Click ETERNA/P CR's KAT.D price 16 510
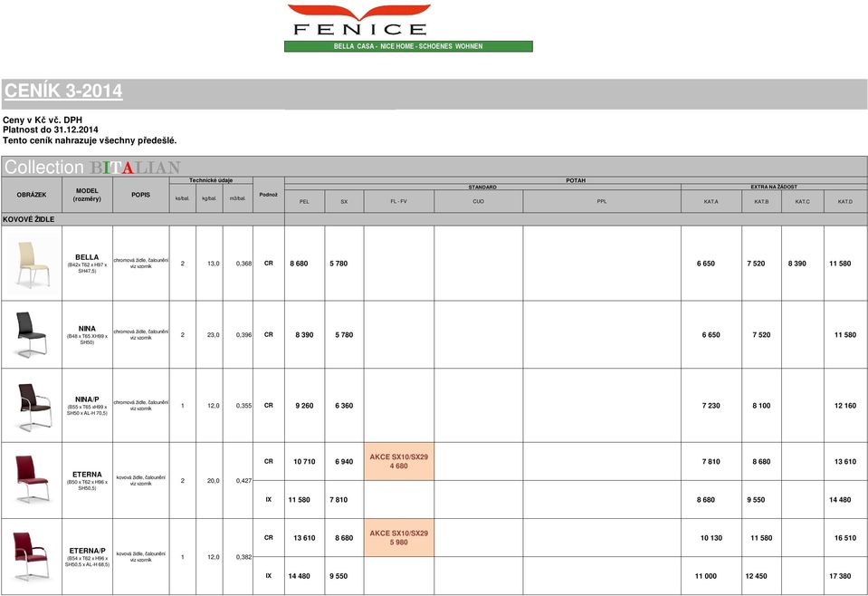Image resolution: width=868 pixels, height=596 pixels. click(x=845, y=538)
